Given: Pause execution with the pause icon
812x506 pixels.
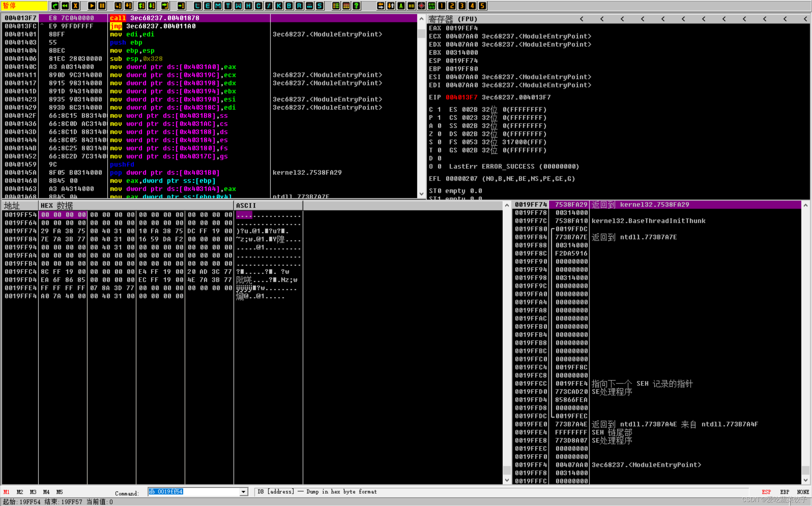Looking at the screenshot, I should [102, 5].
